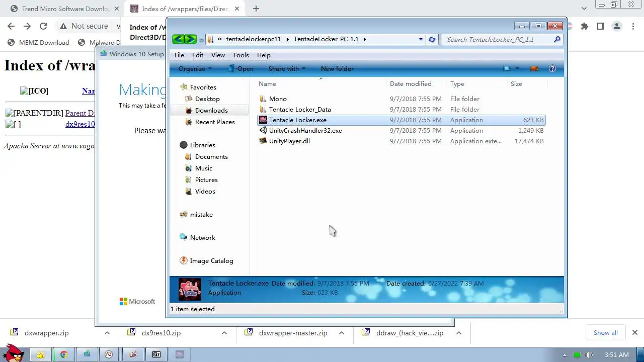The image size is (644, 362).
Task: Select Network in the navigation pane
Action: (202, 238)
